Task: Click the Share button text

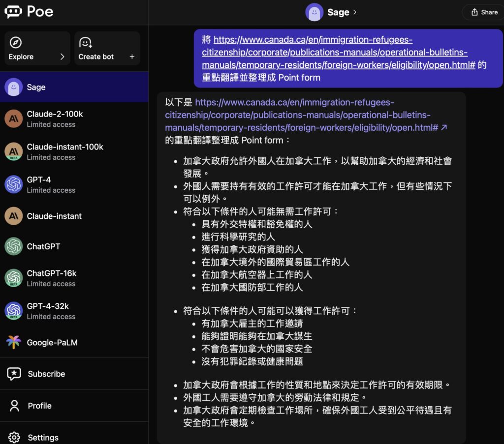Action: [x=489, y=12]
